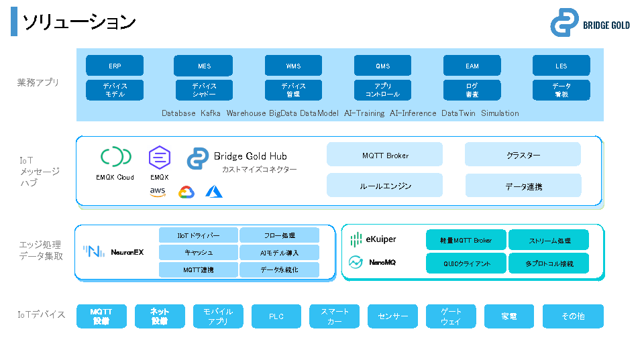Select the MES box
The image size is (644, 362).
click(x=204, y=66)
